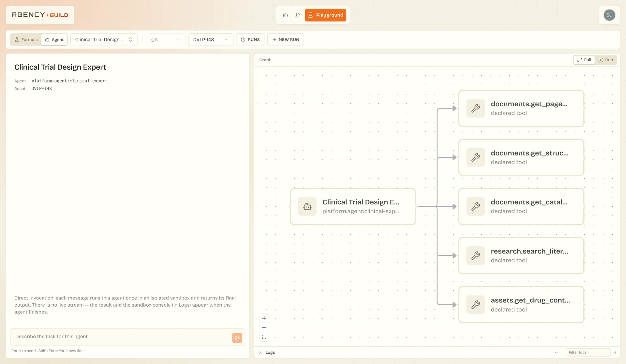The image size is (626, 364).
Task: Open the SU user avatar menu
Action: [x=609, y=15]
